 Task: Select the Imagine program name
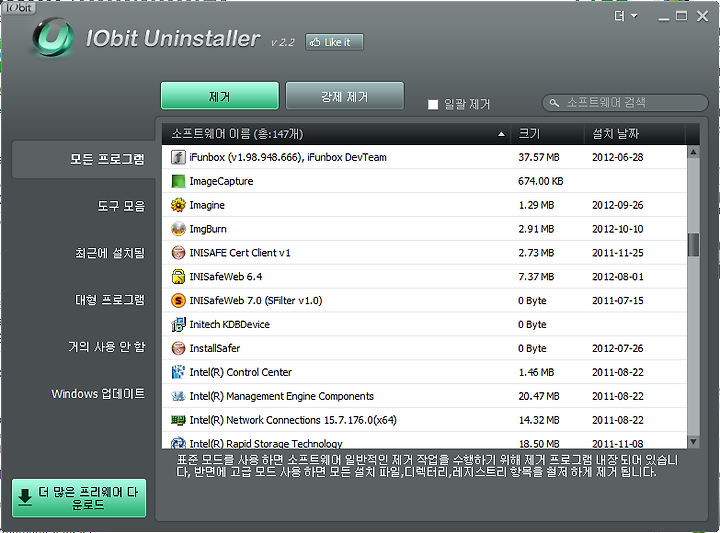pyautogui.click(x=207, y=205)
